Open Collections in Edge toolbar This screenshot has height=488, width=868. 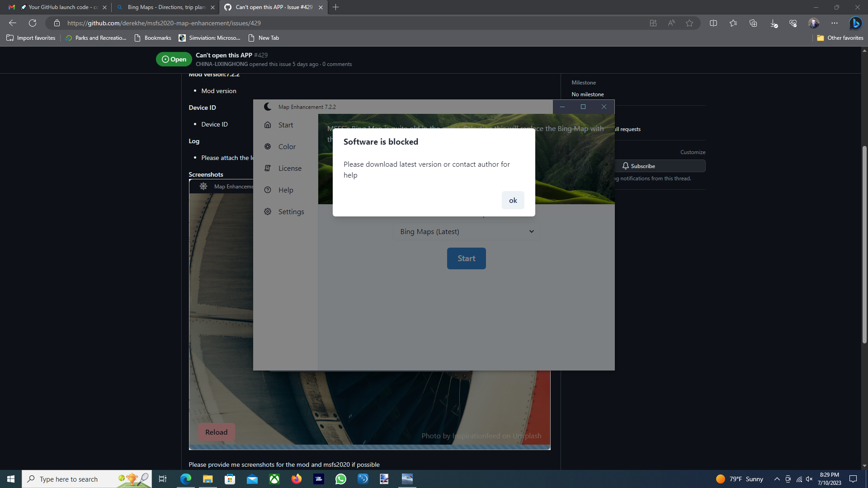coord(753,23)
